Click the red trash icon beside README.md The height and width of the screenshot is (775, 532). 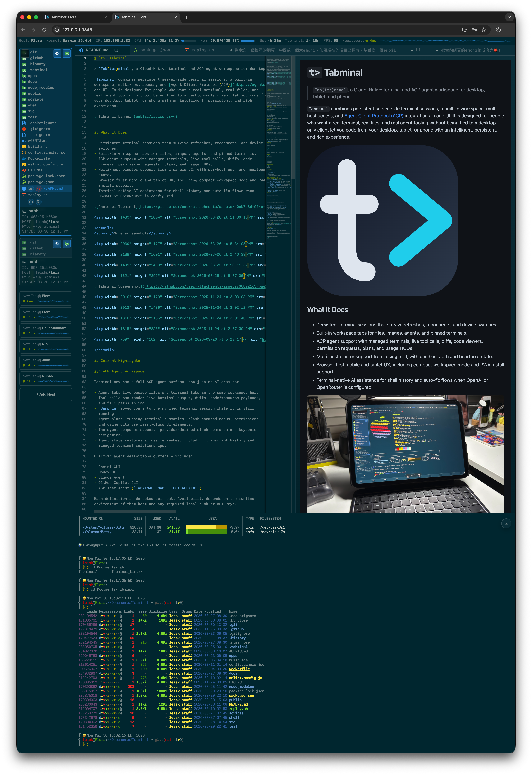click(x=38, y=188)
